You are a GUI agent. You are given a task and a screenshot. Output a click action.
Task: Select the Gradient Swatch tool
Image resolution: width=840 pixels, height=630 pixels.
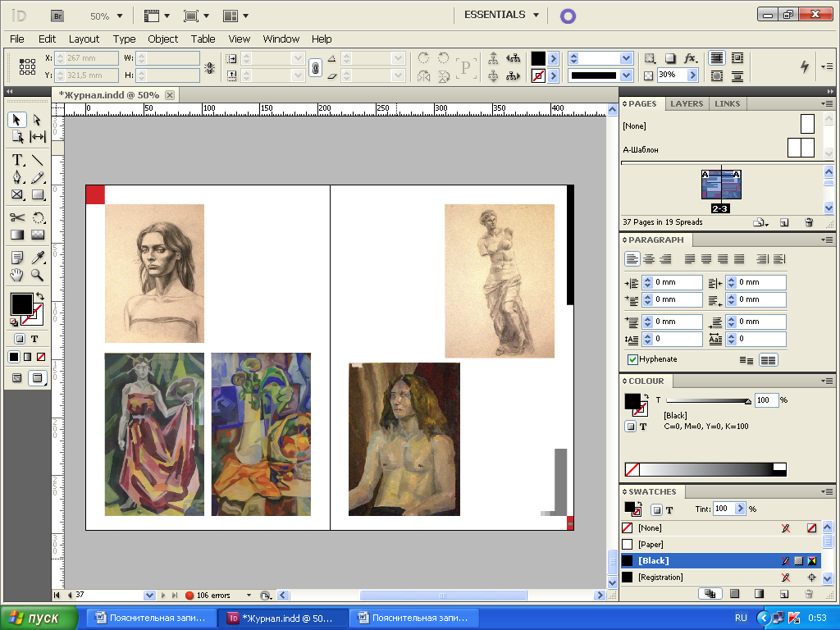point(18,235)
